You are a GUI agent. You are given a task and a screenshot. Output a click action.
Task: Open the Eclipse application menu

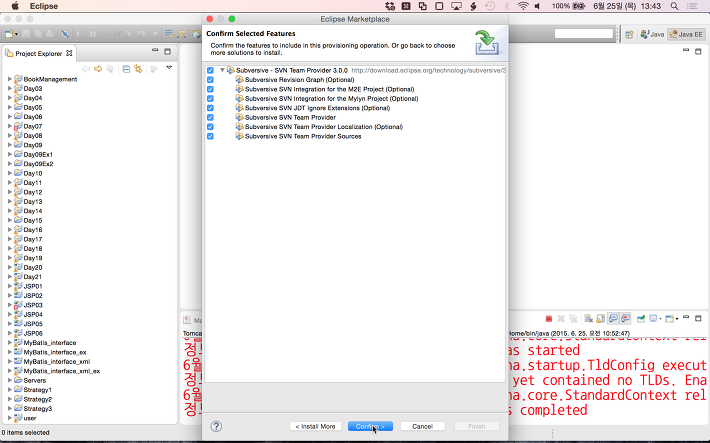click(44, 6)
